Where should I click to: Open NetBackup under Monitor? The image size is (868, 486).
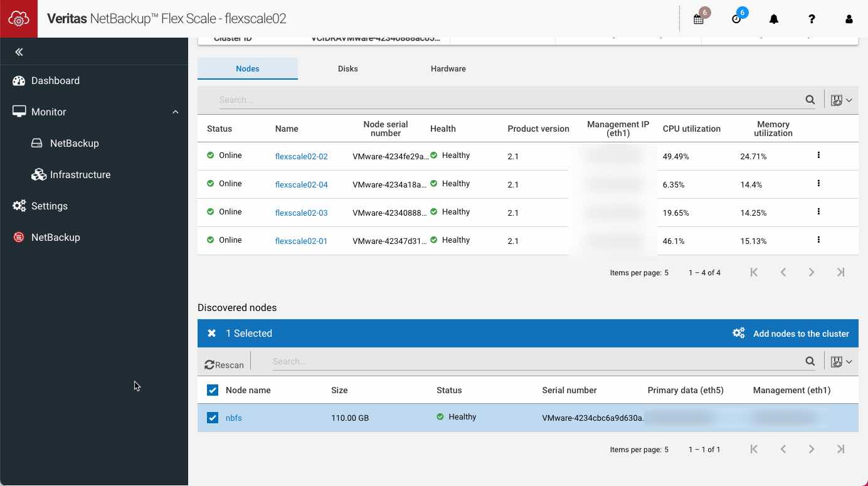75,143
